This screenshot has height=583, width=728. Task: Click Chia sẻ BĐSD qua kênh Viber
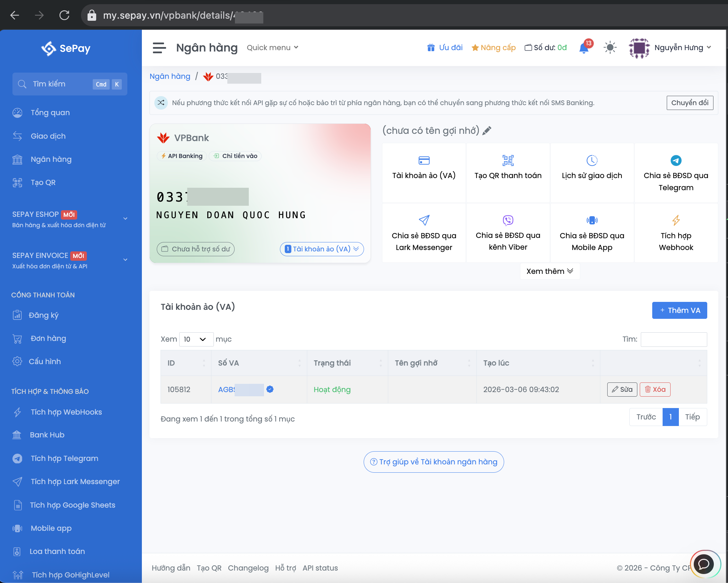tap(508, 233)
